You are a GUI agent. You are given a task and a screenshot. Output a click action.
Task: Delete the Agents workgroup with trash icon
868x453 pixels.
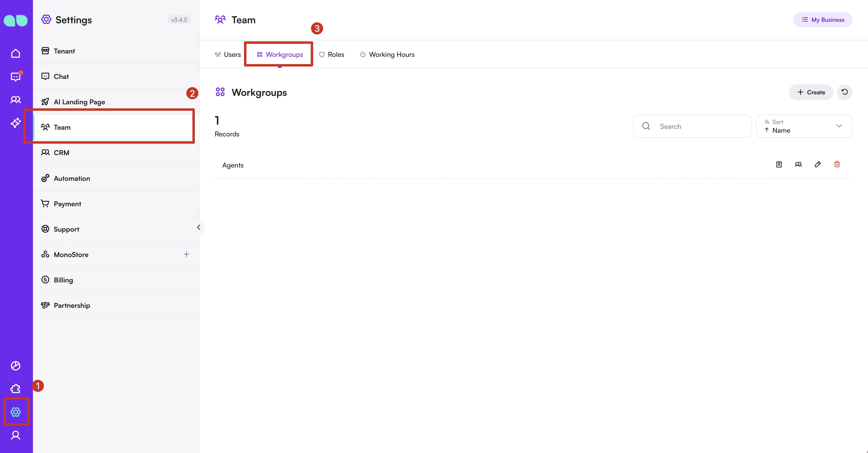click(837, 164)
